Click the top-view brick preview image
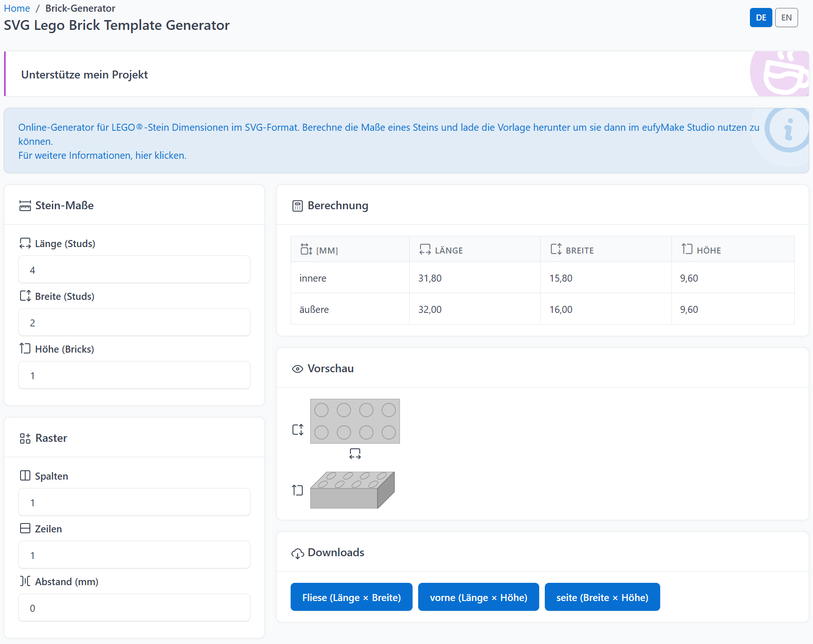The height and width of the screenshot is (644, 813). (355, 421)
